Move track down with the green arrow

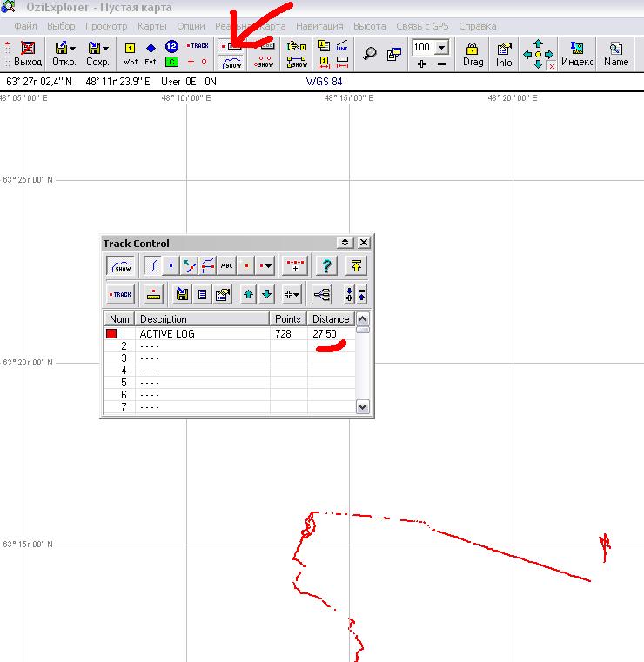click(x=266, y=294)
